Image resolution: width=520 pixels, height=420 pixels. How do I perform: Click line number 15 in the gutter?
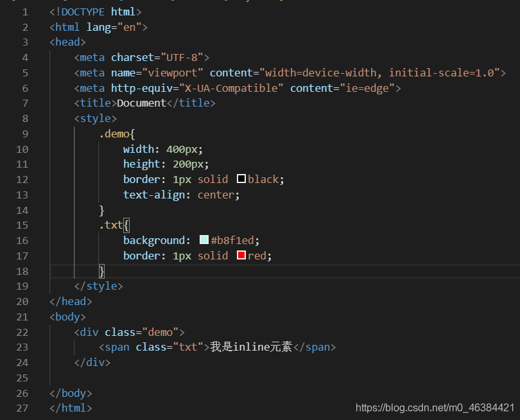pos(22,225)
